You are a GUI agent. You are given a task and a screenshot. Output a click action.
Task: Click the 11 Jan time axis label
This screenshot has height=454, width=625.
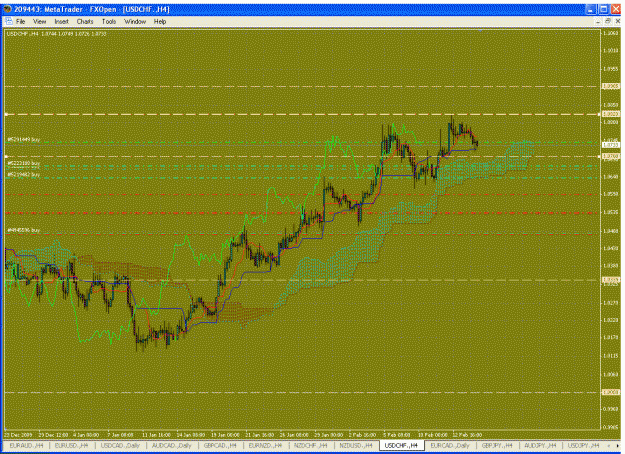point(157,434)
